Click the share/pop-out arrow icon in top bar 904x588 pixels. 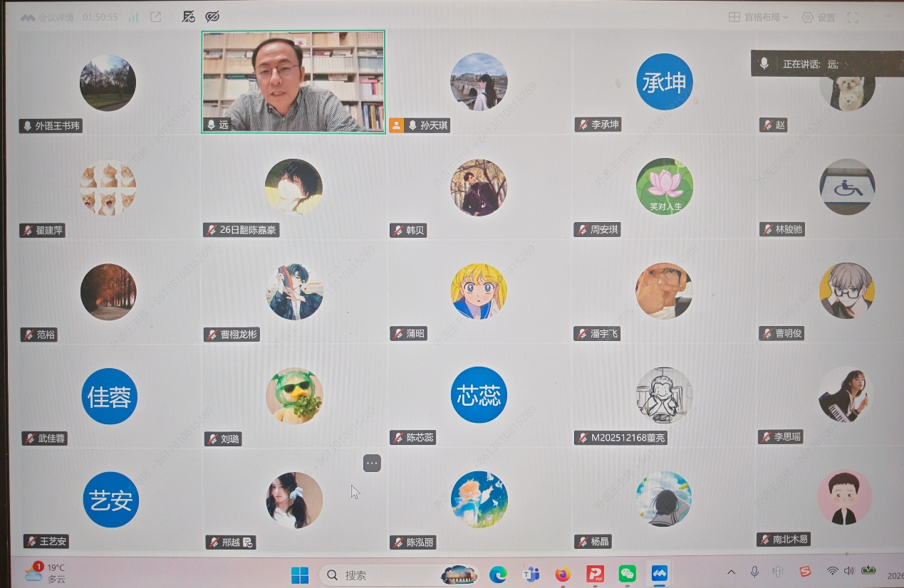[155, 17]
